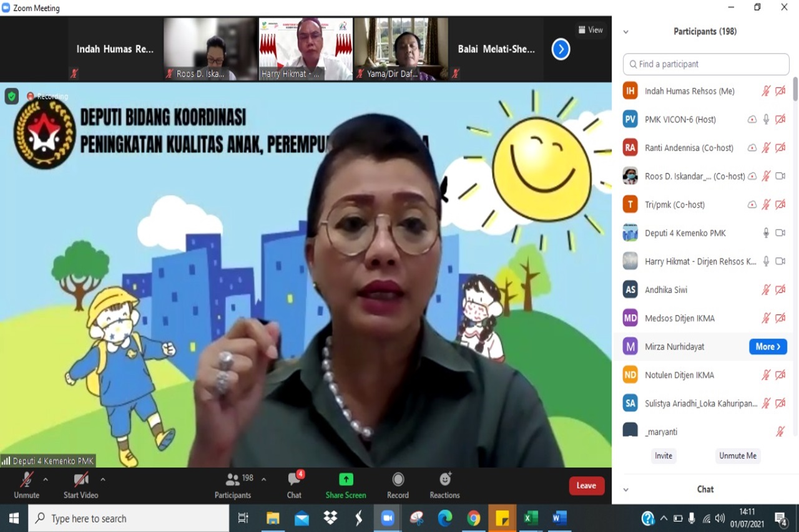
Task: Open Dropbox from taskbar
Action: click(330, 518)
